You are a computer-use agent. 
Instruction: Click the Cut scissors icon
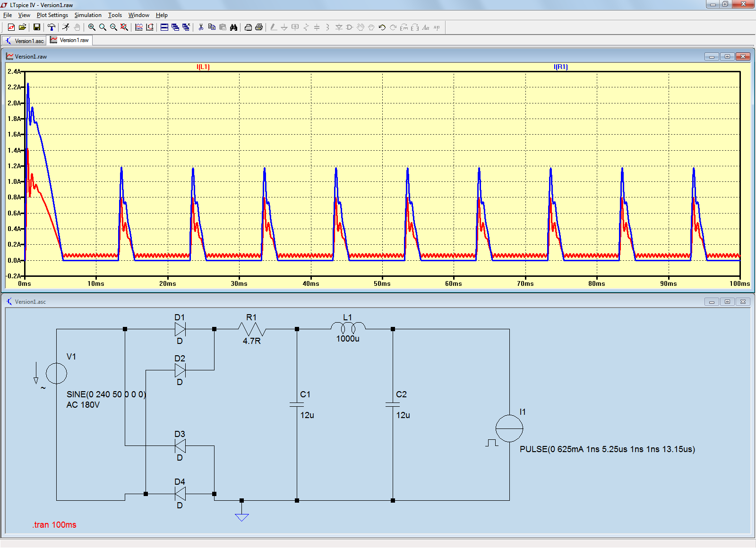pyautogui.click(x=201, y=27)
